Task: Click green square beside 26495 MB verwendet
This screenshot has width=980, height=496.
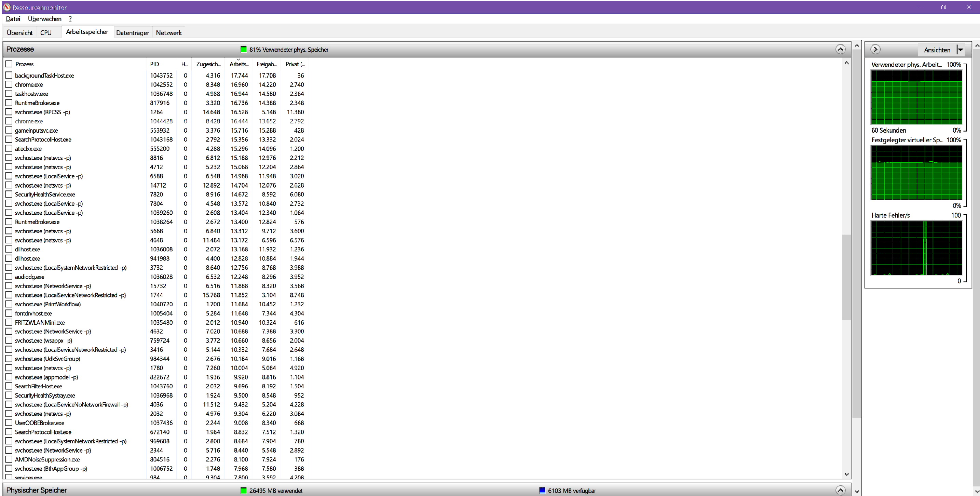Action: pyautogui.click(x=244, y=490)
